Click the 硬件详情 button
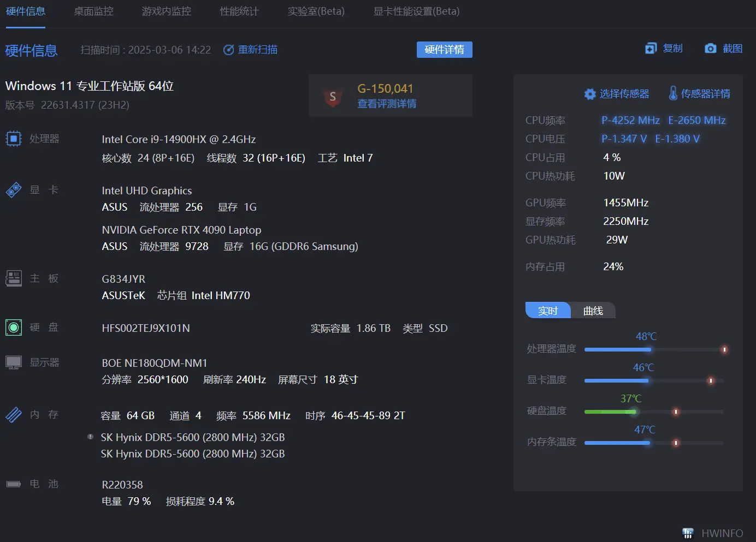The height and width of the screenshot is (542, 756). tap(445, 50)
